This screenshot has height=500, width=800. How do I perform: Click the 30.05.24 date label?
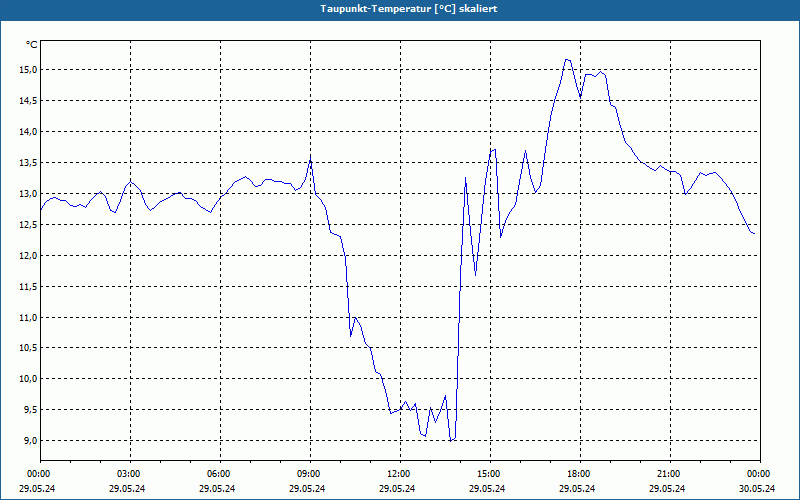757,488
